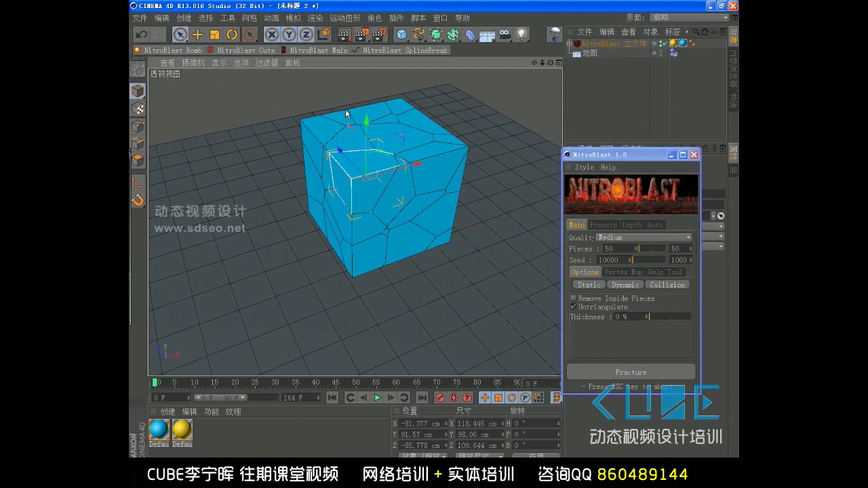Toggle parameter keyframe recording P icon
The image size is (868, 488).
pyautogui.click(x=525, y=398)
